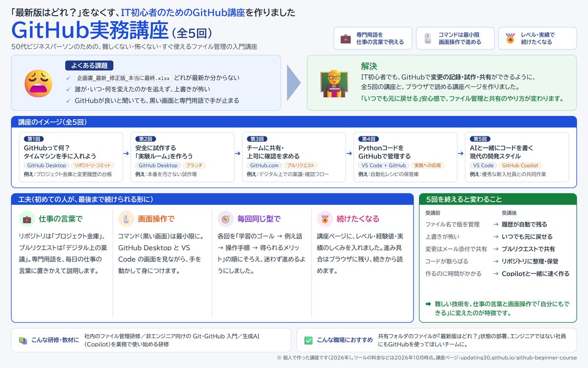Click the arrow before いつでも元に戻せる
Screen dimensions: 588x368
point(496,237)
